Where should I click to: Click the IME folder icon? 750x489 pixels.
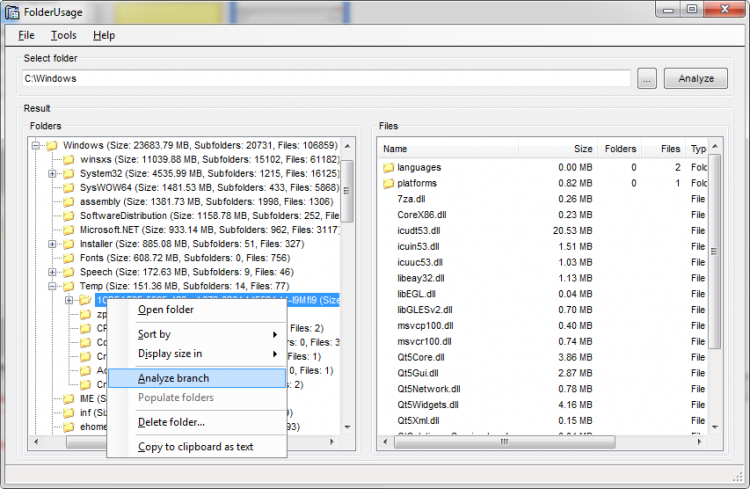[x=69, y=399]
